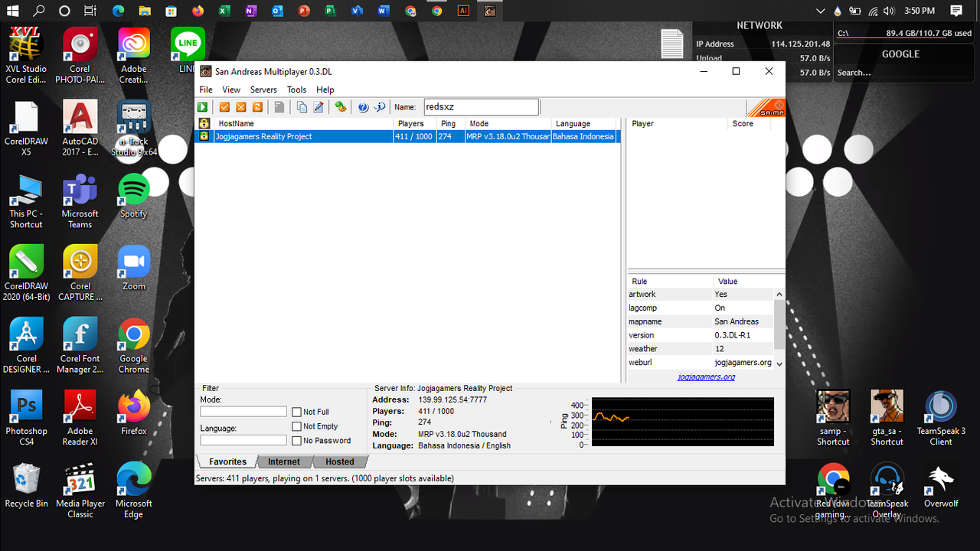Open the gta_sa shortcut on desktop
The height and width of the screenshot is (551, 980).
click(x=887, y=418)
